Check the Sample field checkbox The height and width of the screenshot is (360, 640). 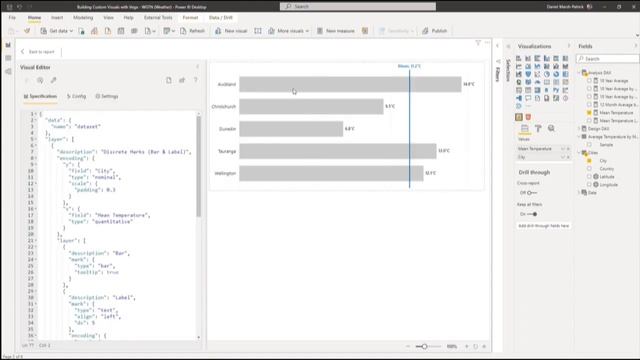589,144
